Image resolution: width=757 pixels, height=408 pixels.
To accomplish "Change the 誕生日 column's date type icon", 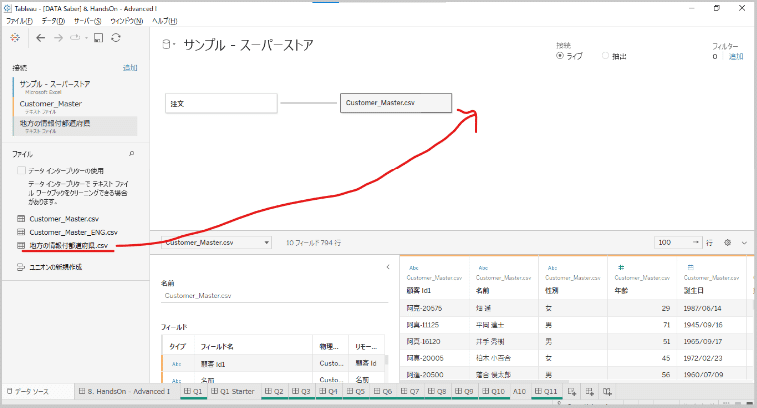I will [690, 267].
